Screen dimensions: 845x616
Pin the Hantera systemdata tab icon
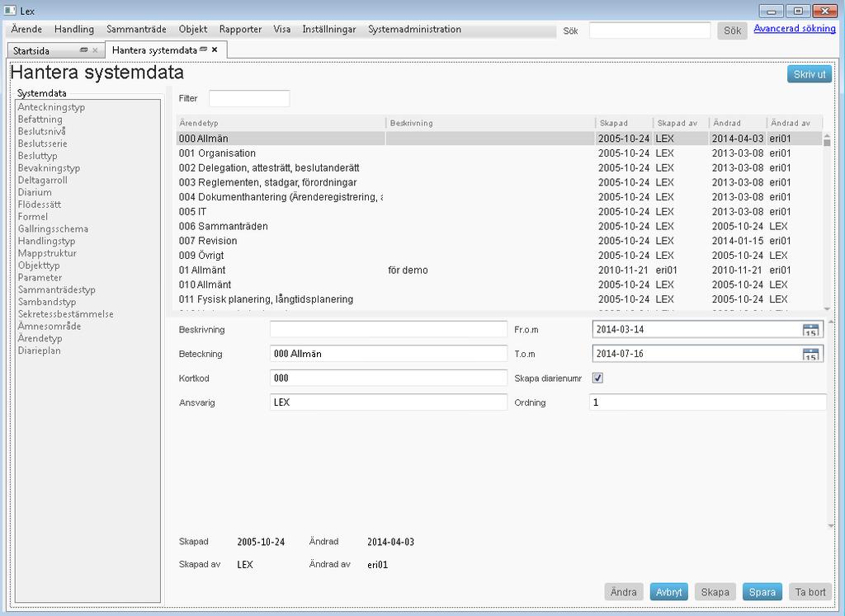click(x=203, y=49)
